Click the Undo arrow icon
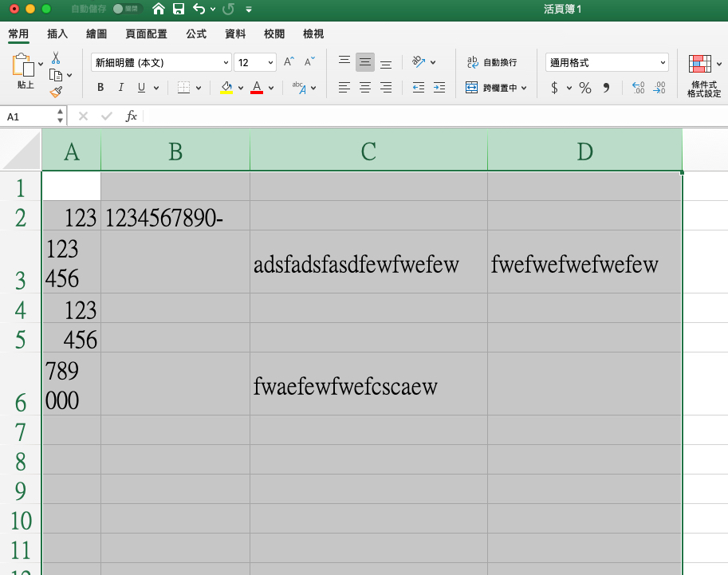This screenshot has width=728, height=575. pos(199,9)
